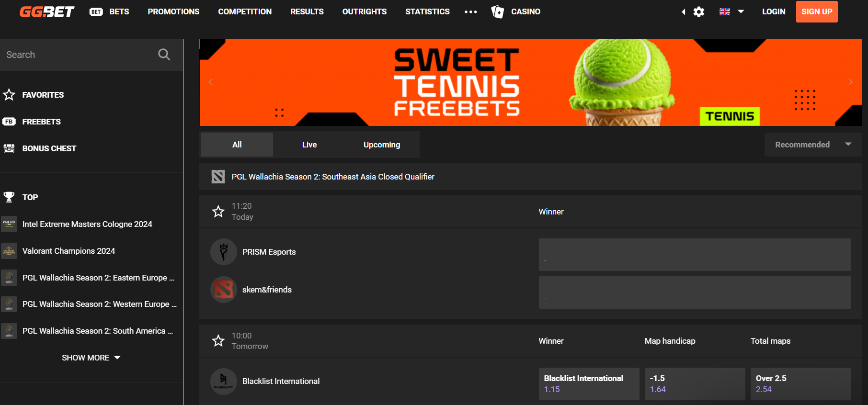Click into the Search input field
The image size is (868, 405).
pos(77,55)
